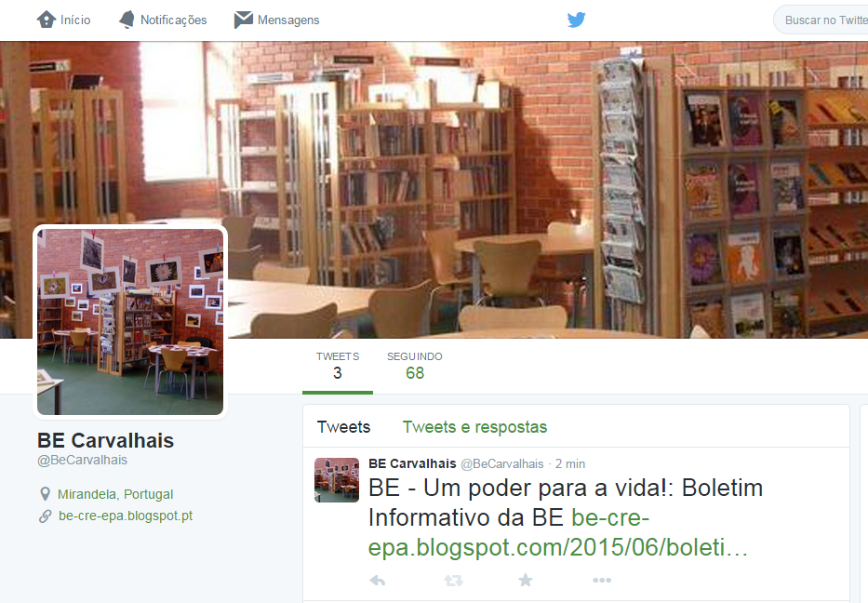This screenshot has width=868, height=603.
Task: Click the Twitter bird logo
Action: (576, 20)
